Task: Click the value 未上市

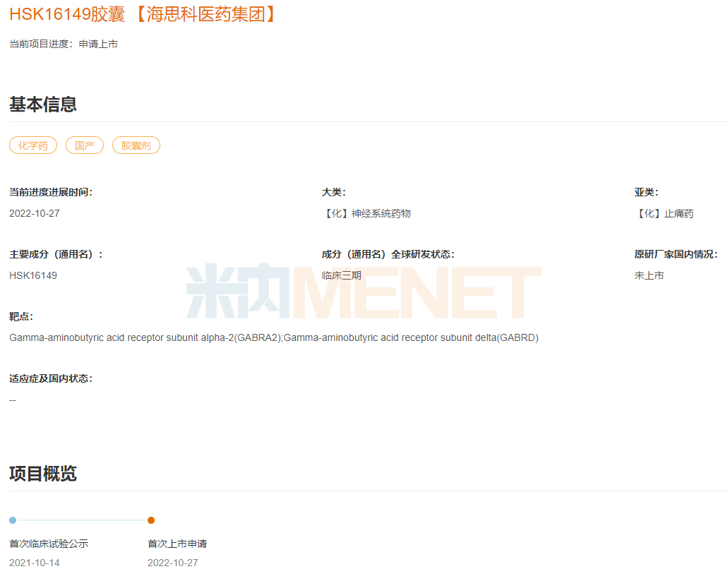Action: click(x=649, y=275)
